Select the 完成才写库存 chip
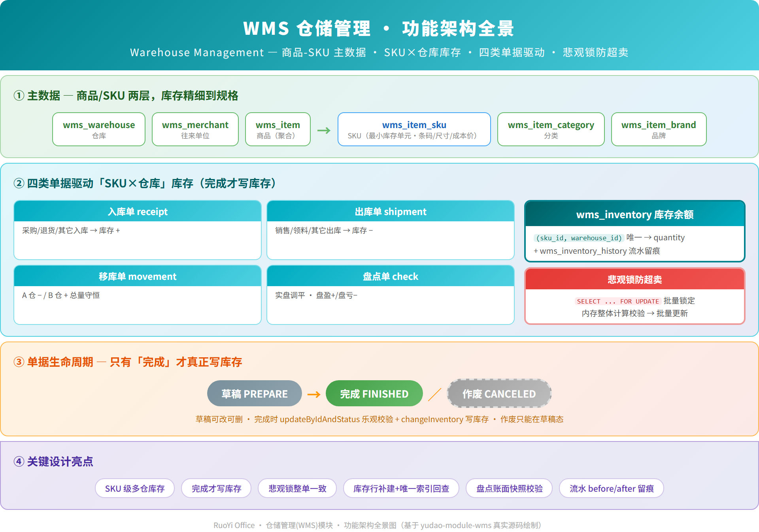 (x=217, y=489)
